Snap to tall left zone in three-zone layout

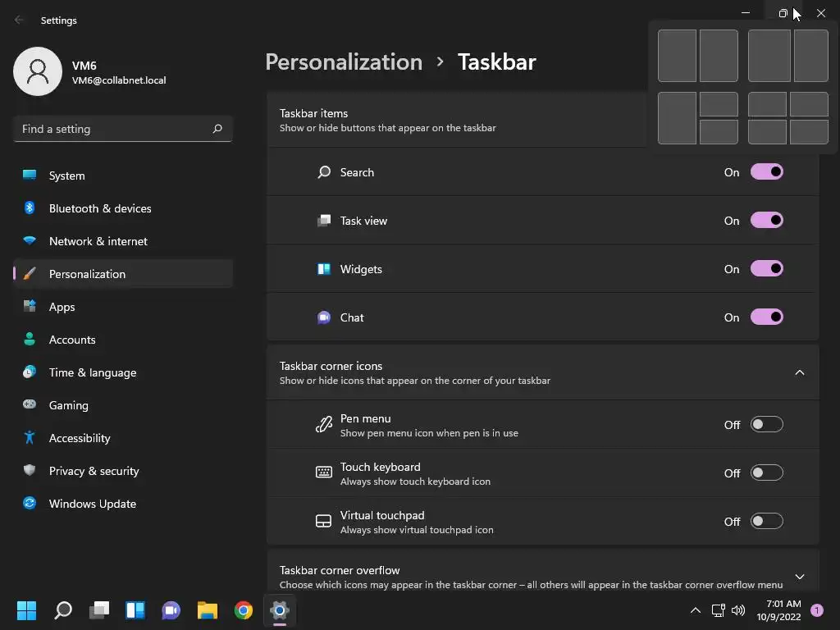coord(677,118)
